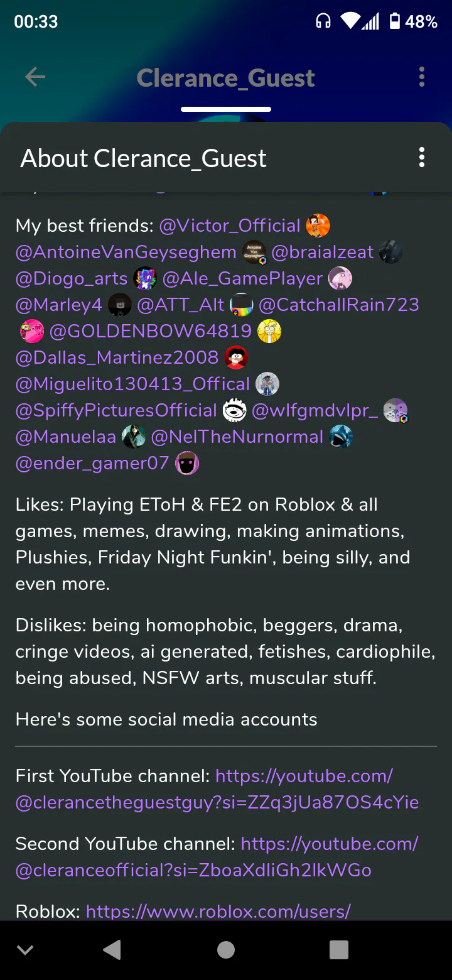Tap the avatar beside @Dallas_Martinez2008
This screenshot has width=452, height=980.
coord(237,357)
